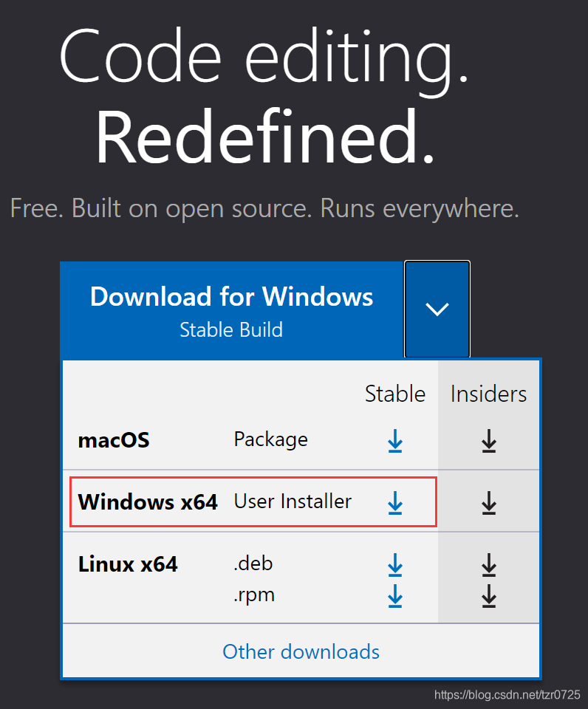Open the Other downloads link

[301, 651]
